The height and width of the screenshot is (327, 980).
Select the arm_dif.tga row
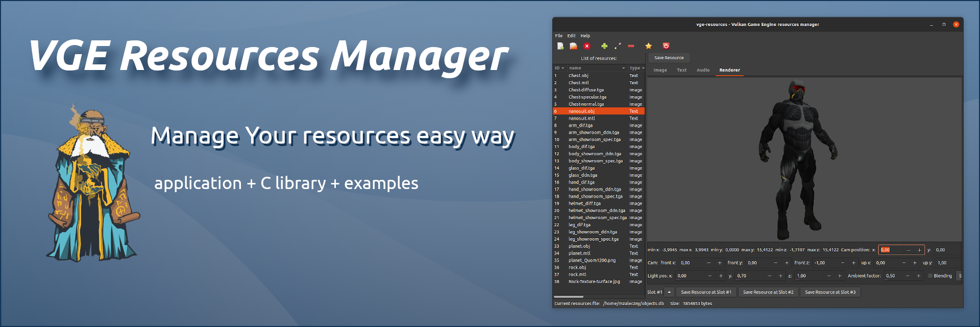pos(599,125)
